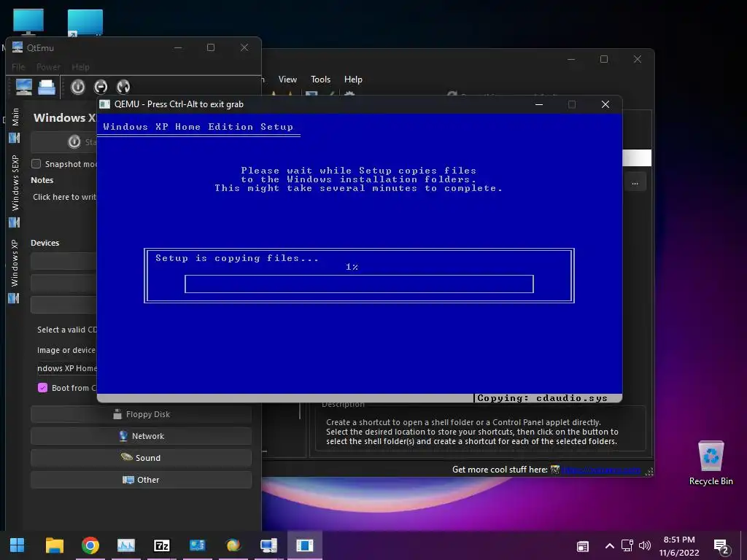Click the printer-like icon in QtEmu toolbar

coord(47,87)
